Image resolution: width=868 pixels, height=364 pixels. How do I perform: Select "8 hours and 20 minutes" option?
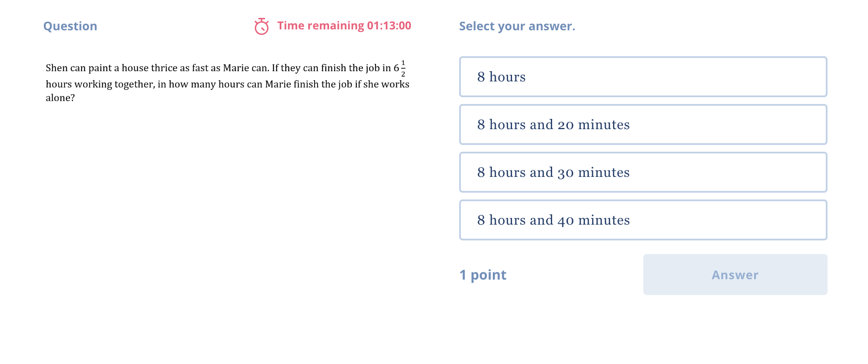(644, 124)
